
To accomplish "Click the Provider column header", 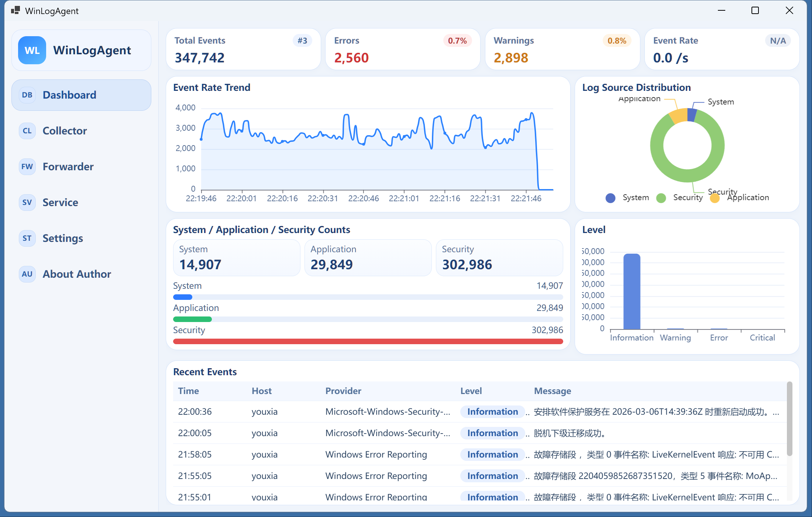I will point(343,391).
